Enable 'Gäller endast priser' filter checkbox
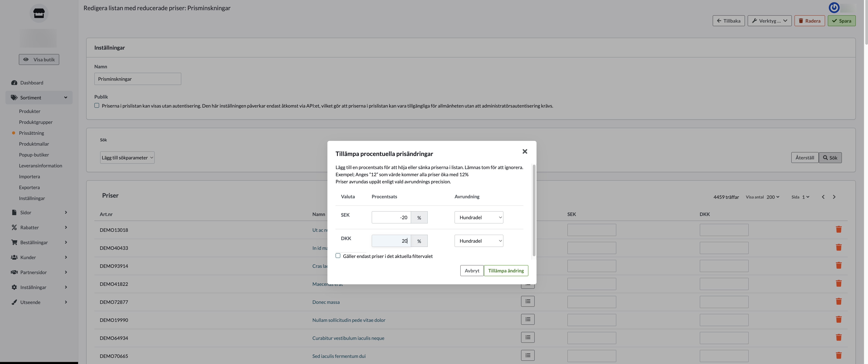The image size is (868, 364). point(338,256)
